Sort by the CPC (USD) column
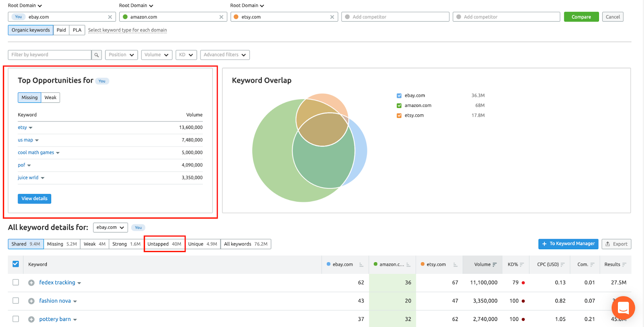The width and height of the screenshot is (644, 327). 551,265
